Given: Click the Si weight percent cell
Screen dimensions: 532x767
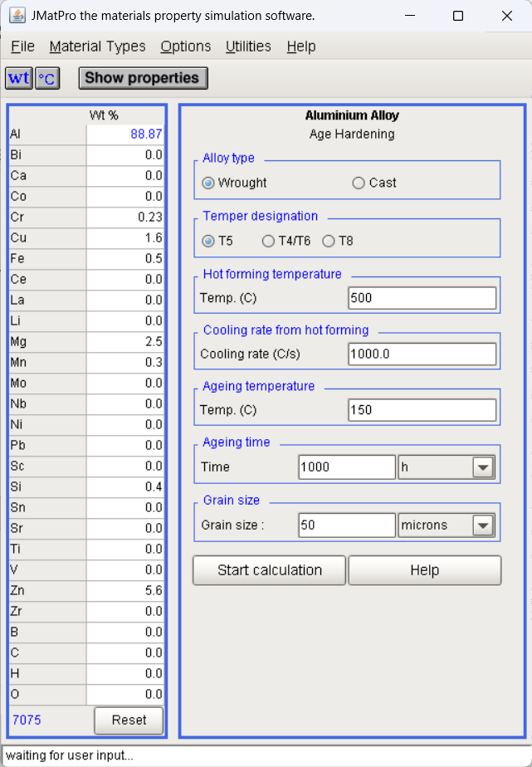Looking at the screenshot, I should pos(125,487).
